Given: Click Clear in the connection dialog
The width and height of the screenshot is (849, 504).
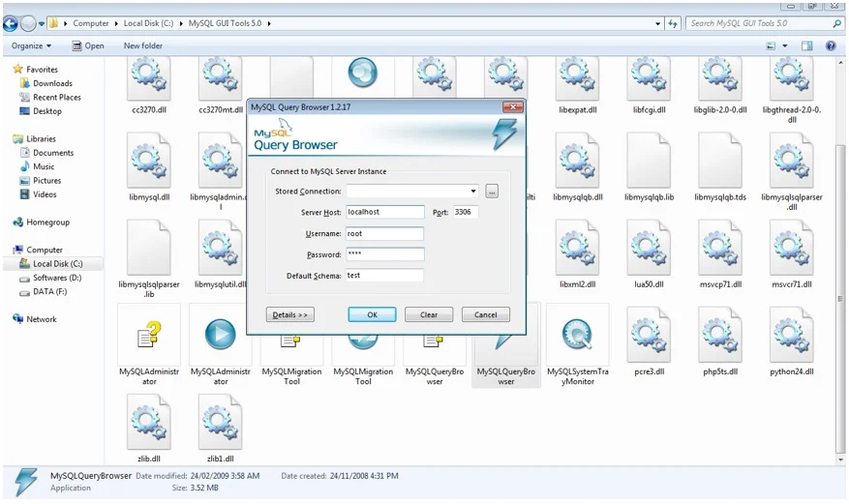Looking at the screenshot, I should point(429,314).
